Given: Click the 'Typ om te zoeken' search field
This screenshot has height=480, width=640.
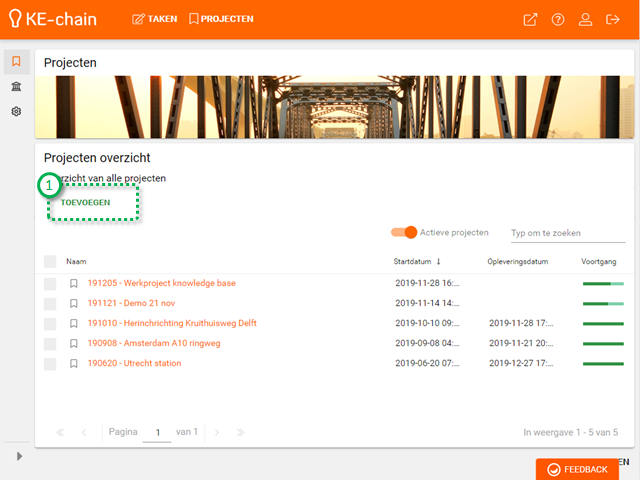Looking at the screenshot, I should pyautogui.click(x=567, y=233).
